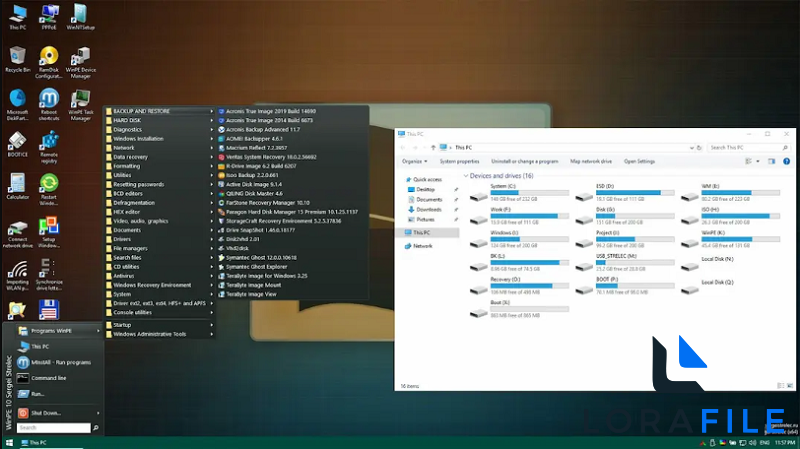The width and height of the screenshot is (800, 449).
Task: Open the Organize dropdown in Explorer
Action: tap(414, 161)
